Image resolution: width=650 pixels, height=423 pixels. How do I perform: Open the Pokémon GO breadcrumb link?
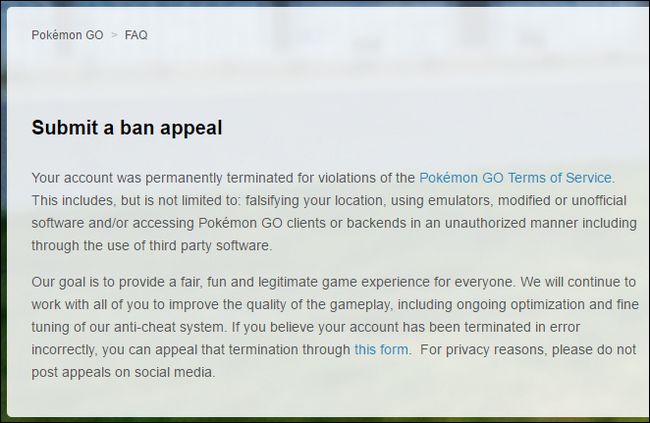(x=67, y=35)
